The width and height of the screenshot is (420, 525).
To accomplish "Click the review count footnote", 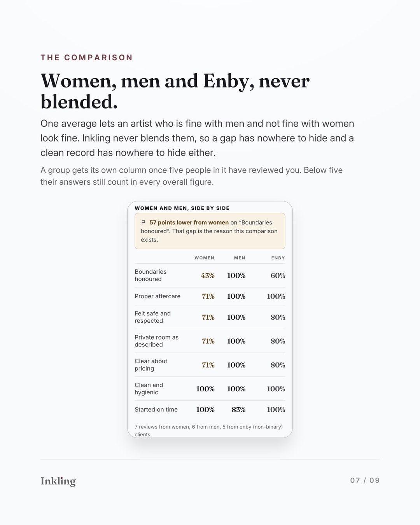I will point(209,430).
